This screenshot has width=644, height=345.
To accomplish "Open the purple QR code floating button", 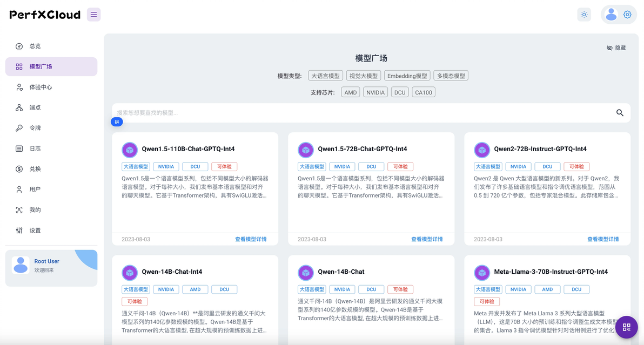I will pyautogui.click(x=626, y=327).
